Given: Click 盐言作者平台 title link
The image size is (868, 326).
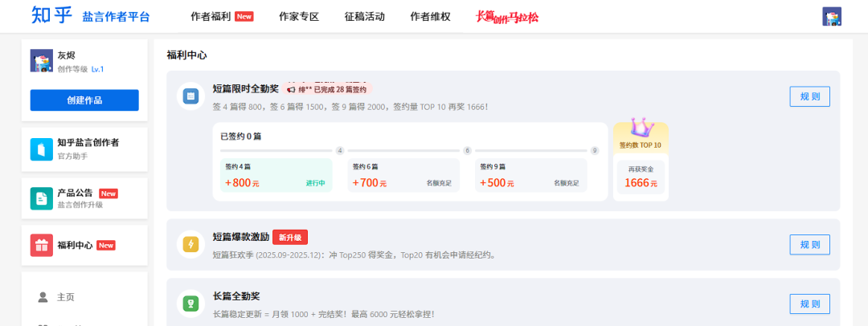Looking at the screenshot, I should tap(117, 17).
